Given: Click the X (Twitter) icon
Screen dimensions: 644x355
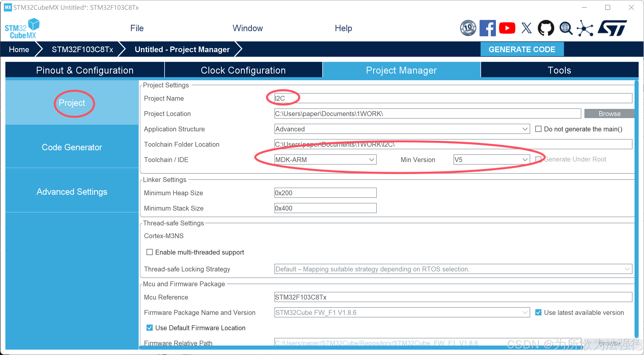Looking at the screenshot, I should tap(526, 28).
